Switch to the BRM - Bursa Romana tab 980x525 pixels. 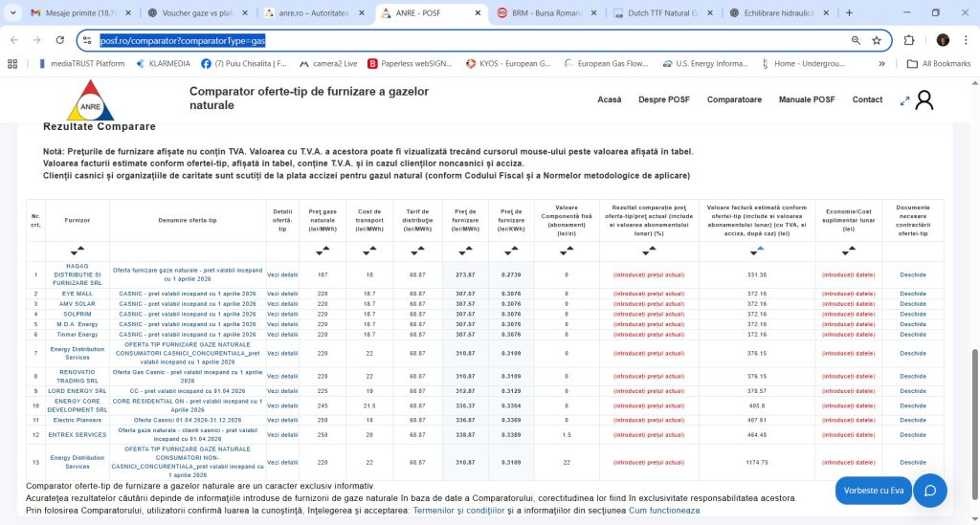[547, 13]
